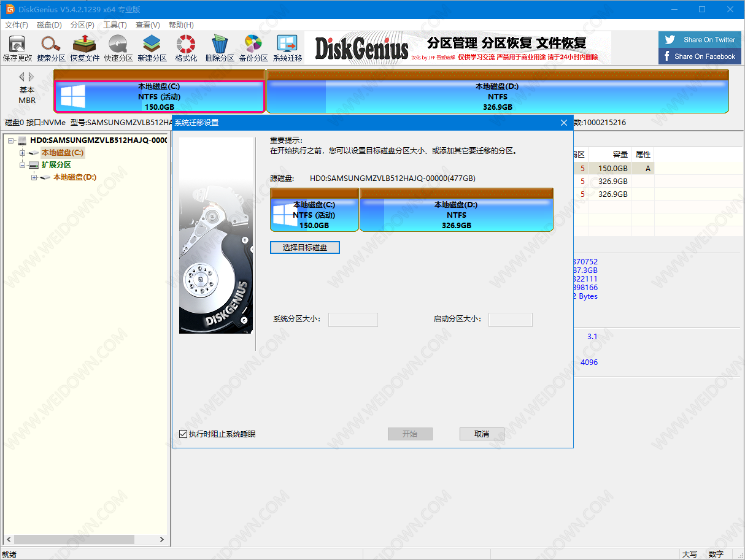Screen dimensions: 745x560
Task: Click the blue 3.1 value
Action: [x=592, y=337]
